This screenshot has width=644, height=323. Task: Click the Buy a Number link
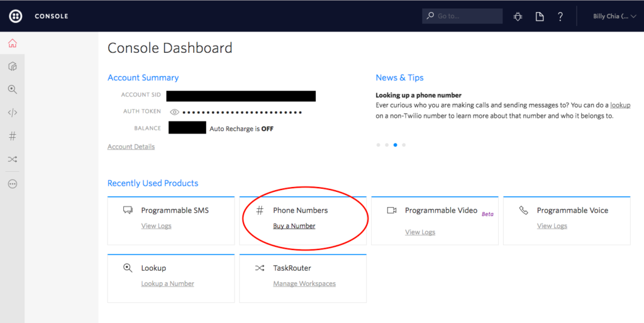[x=294, y=226]
